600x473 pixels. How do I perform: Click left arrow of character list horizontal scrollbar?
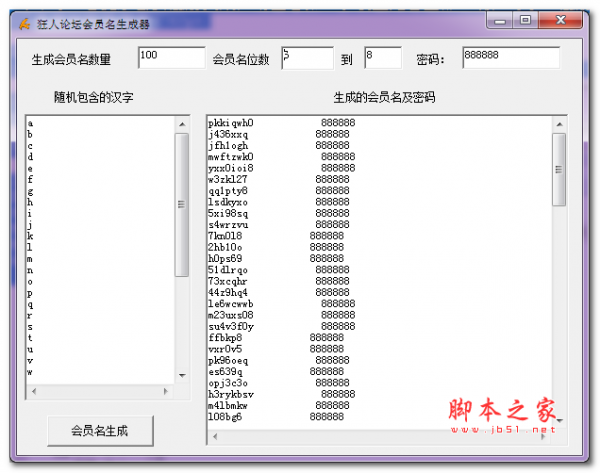coord(34,391)
